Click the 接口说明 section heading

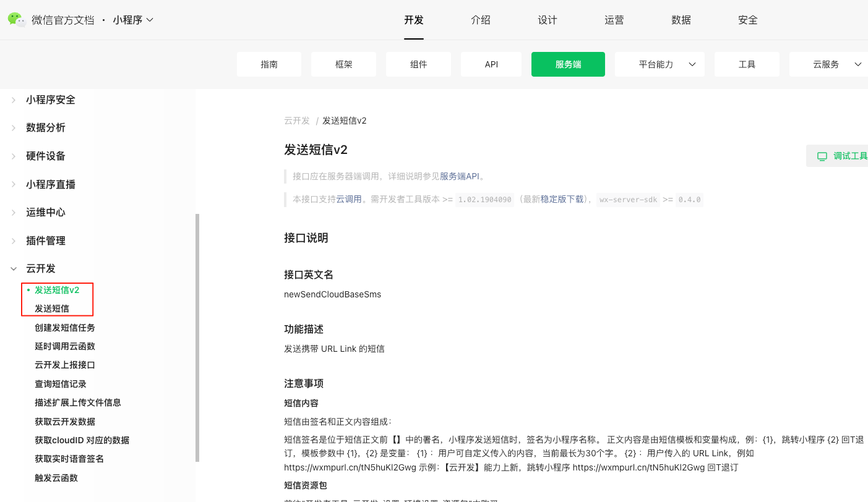[306, 238]
